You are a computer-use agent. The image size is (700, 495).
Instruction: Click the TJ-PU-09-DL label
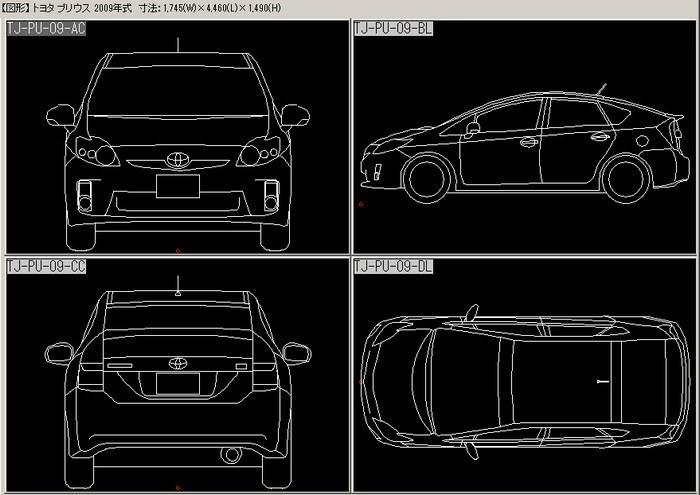click(393, 266)
